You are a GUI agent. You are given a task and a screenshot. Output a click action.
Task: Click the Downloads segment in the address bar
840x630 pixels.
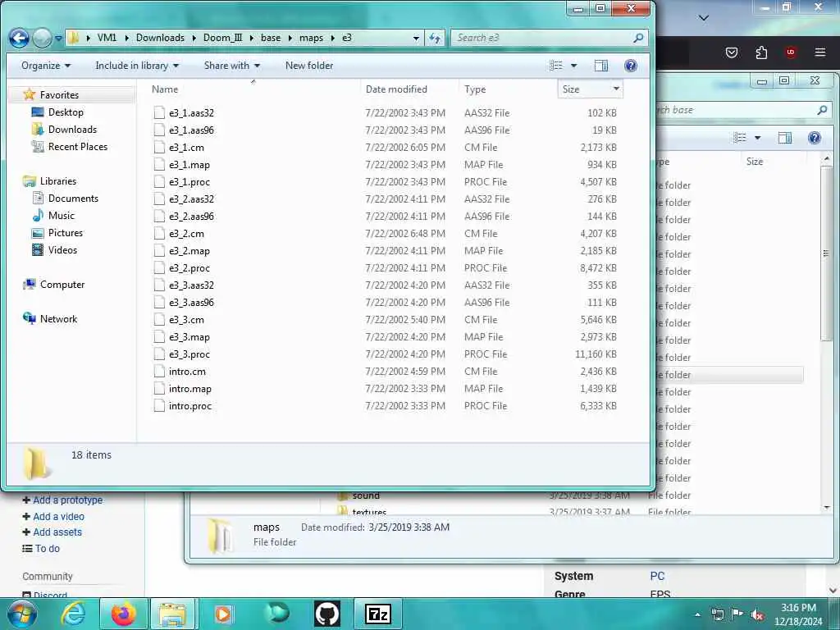pyautogui.click(x=160, y=38)
